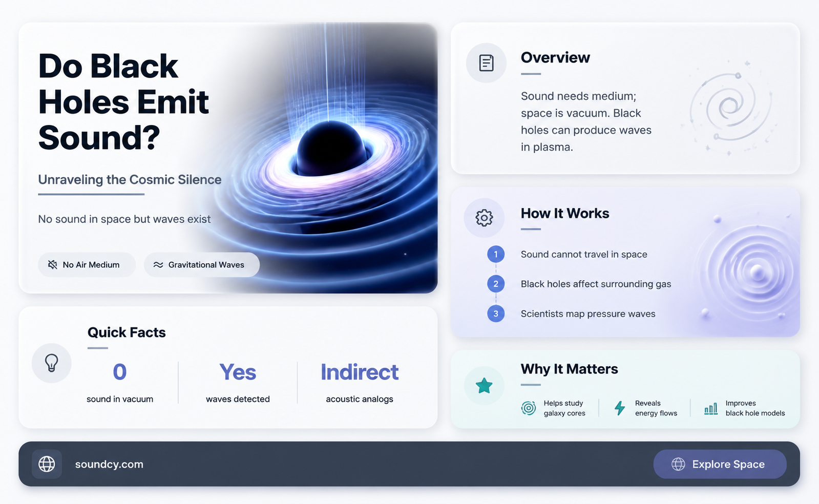Visit the soundcy.com link
The image size is (819, 504).
click(109, 465)
